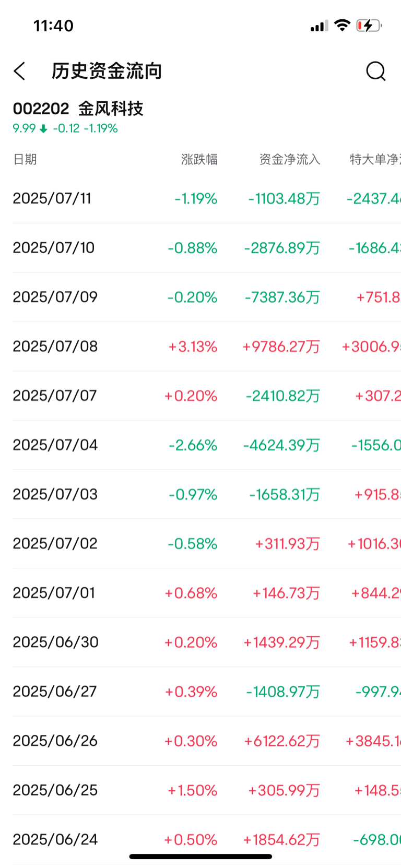
Task: Tap the 特大单净 column header
Action: [375, 159]
